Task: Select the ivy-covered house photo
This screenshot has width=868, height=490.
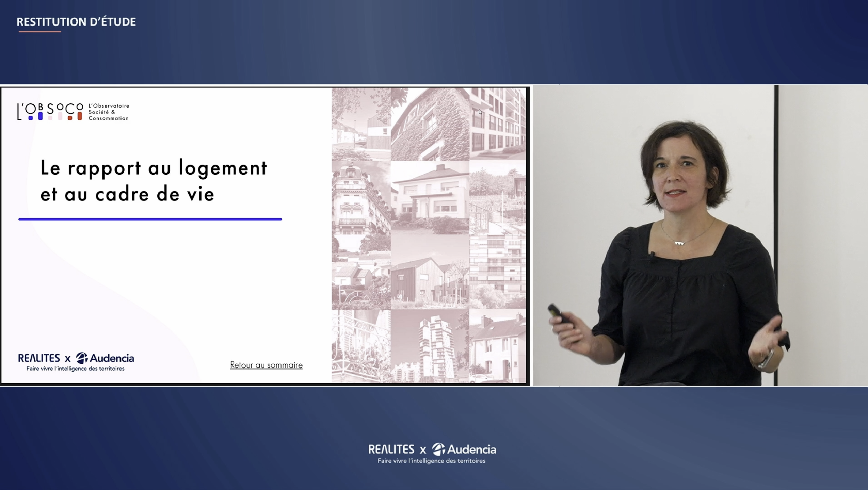Action: [x=430, y=124]
